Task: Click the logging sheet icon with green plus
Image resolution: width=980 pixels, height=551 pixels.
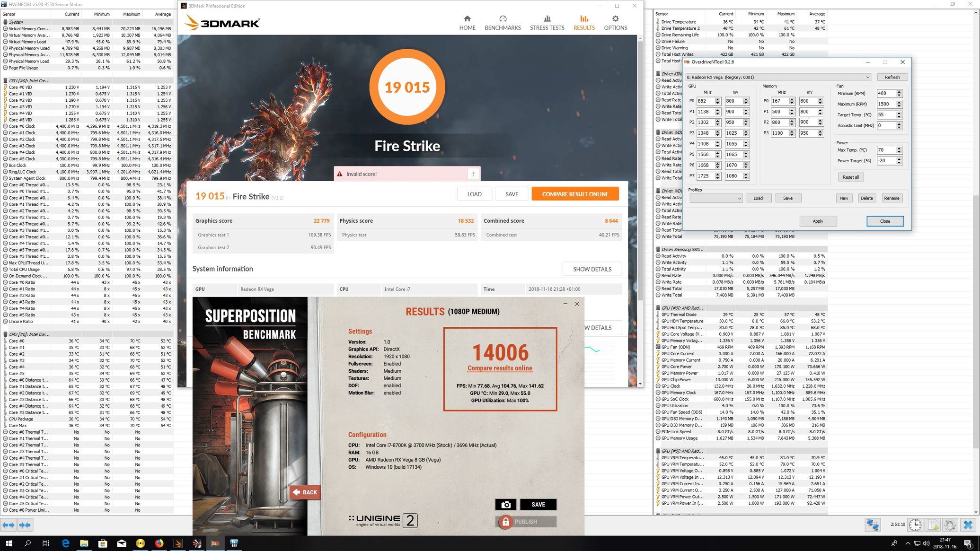Action: point(933,525)
